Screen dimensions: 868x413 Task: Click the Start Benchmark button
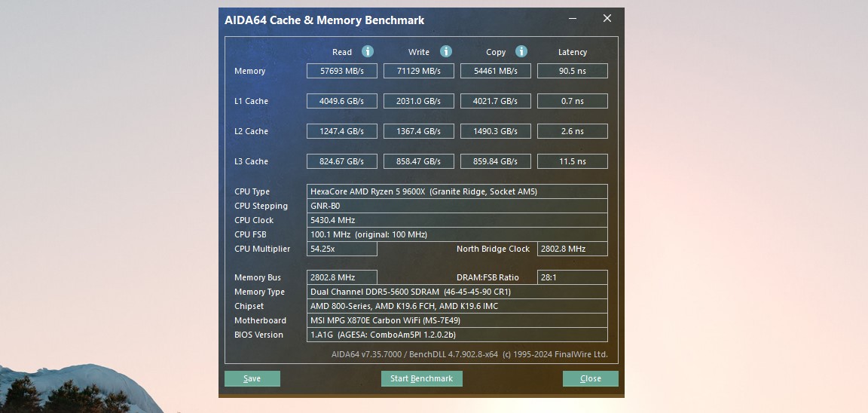421,378
